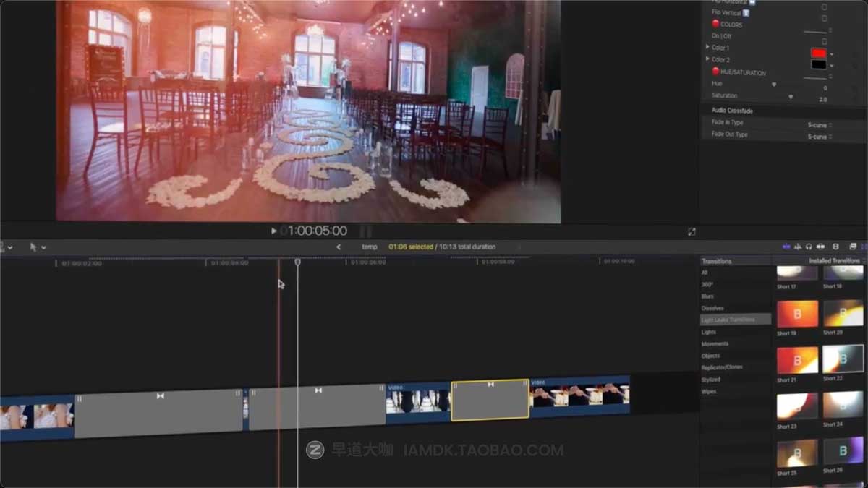The width and height of the screenshot is (868, 488).
Task: Select the Video clip after selected transition
Action: point(579,395)
